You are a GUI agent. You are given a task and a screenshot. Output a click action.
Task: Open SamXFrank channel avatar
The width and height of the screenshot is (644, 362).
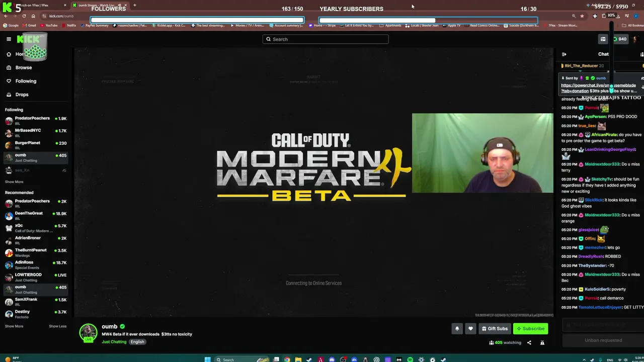pos(9,302)
